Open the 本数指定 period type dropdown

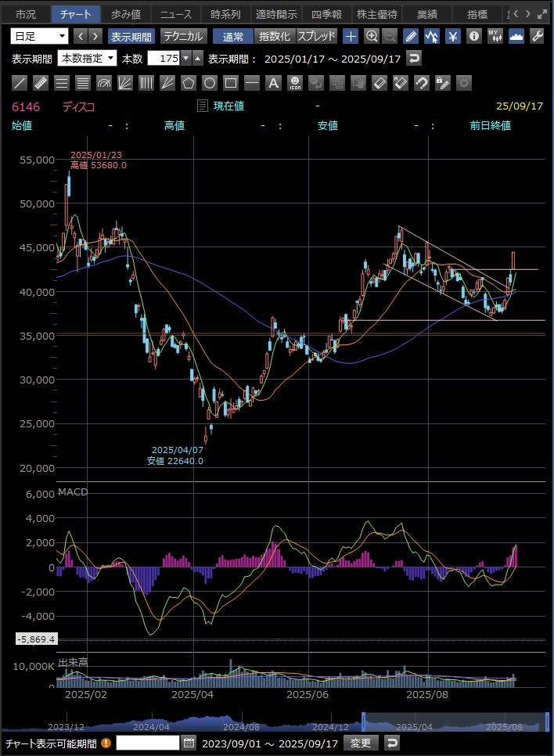(87, 59)
